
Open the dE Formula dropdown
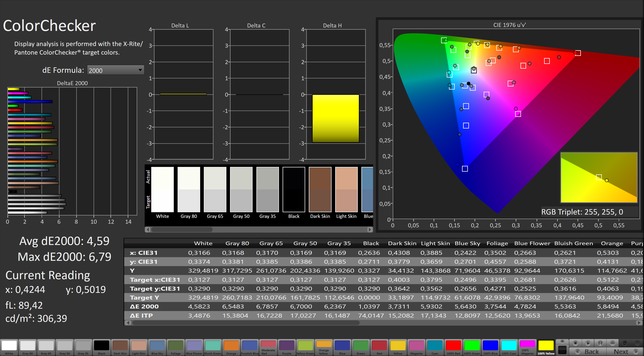click(116, 70)
